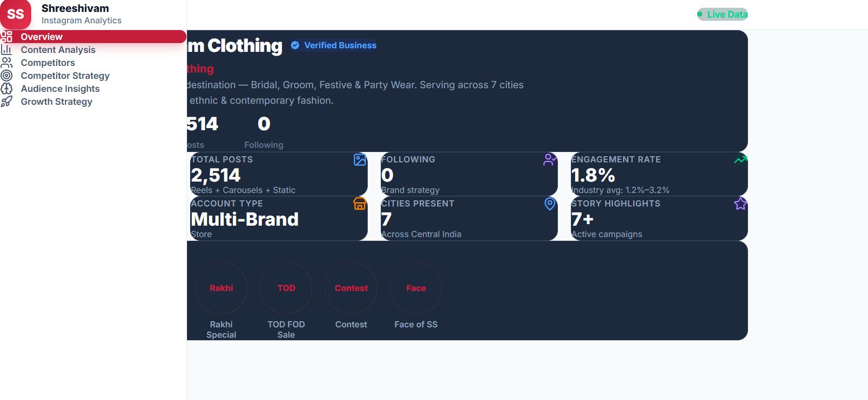Click the Verified Business badge
This screenshot has height=400, width=868.
click(333, 46)
